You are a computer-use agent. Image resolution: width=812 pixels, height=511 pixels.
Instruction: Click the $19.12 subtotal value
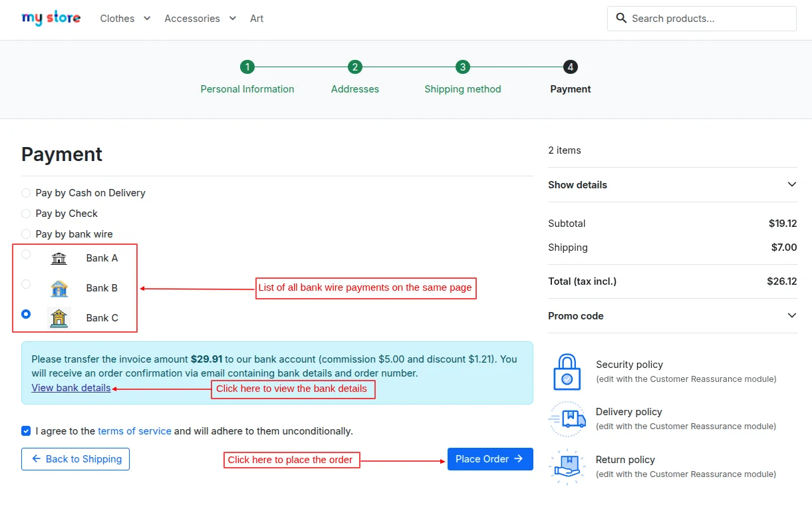pyautogui.click(x=783, y=224)
